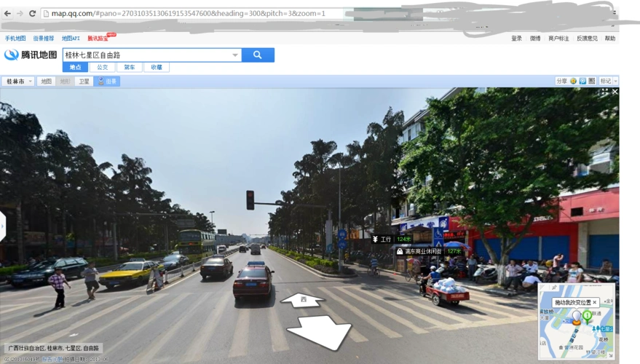Toggle 街景 street view mode
The image size is (640, 364).
tap(107, 82)
